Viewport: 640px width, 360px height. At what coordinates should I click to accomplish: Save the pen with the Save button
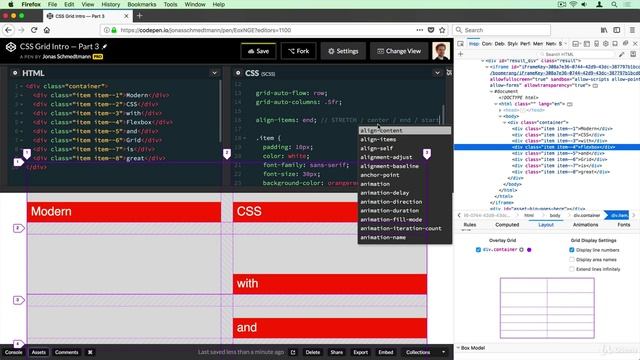[258, 51]
